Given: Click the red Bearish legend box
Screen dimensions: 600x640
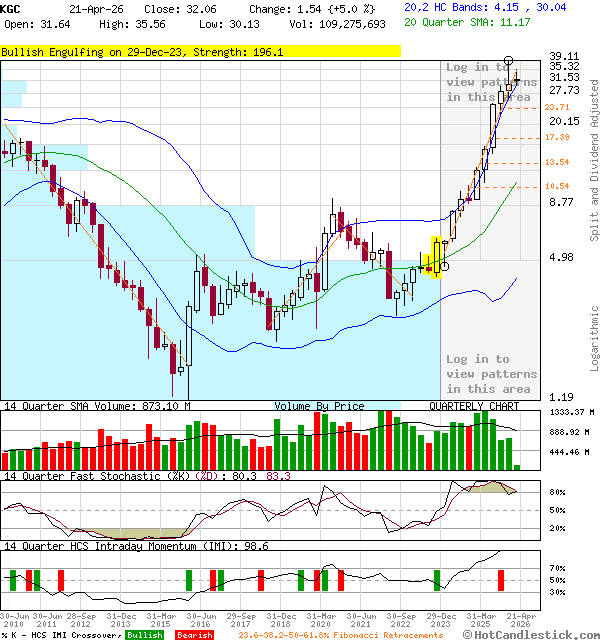Looking at the screenshot, I should coord(192,634).
